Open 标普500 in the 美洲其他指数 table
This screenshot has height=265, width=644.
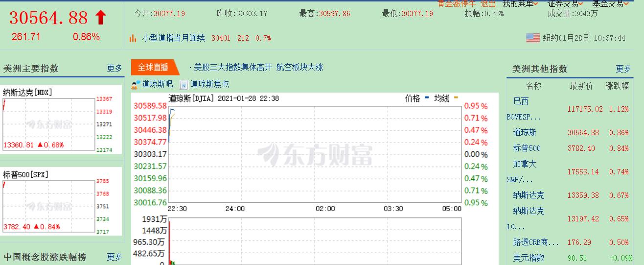pos(527,148)
